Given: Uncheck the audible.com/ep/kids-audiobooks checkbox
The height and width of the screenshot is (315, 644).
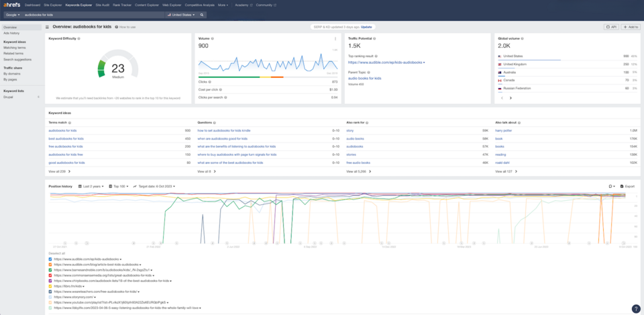Looking at the screenshot, I should click(x=50, y=259).
